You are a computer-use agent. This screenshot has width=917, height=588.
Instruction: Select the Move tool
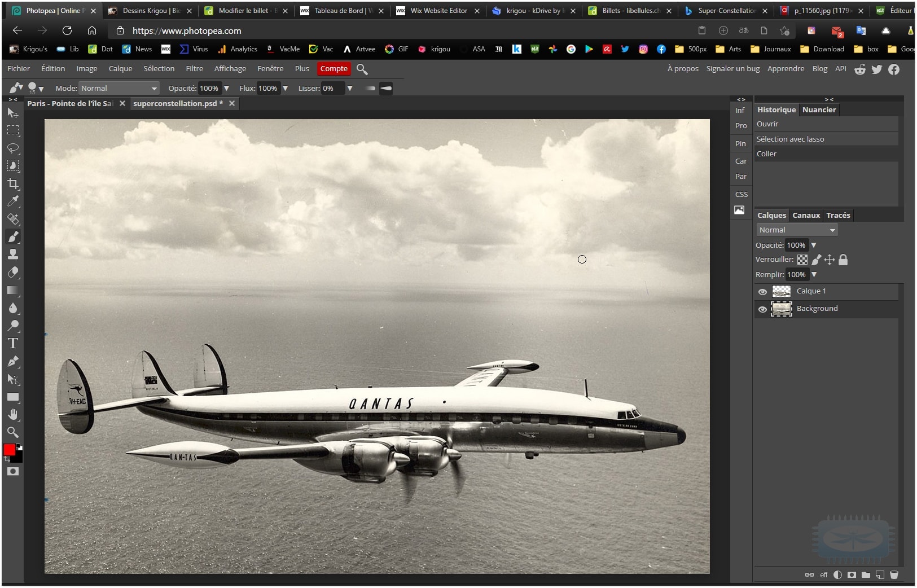click(13, 113)
